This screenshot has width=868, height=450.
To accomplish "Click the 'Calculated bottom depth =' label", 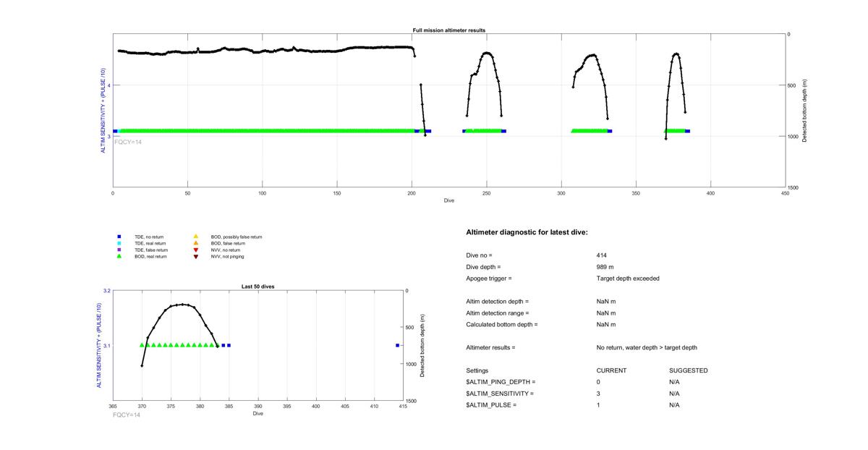I will [502, 325].
